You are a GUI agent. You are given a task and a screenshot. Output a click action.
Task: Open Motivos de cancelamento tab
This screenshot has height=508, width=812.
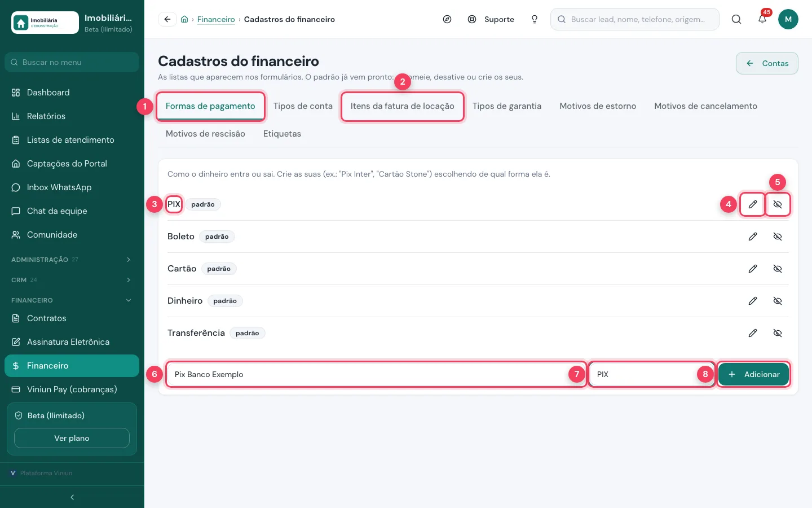(705, 106)
